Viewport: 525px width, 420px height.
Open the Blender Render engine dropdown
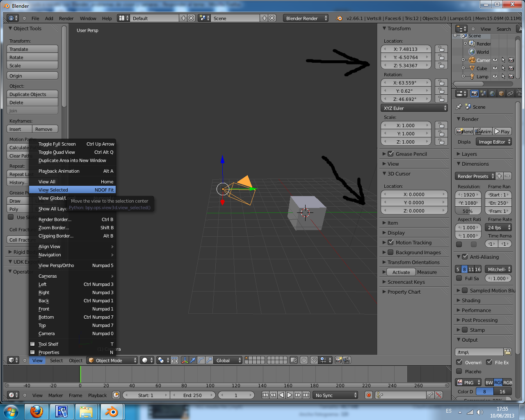[306, 18]
